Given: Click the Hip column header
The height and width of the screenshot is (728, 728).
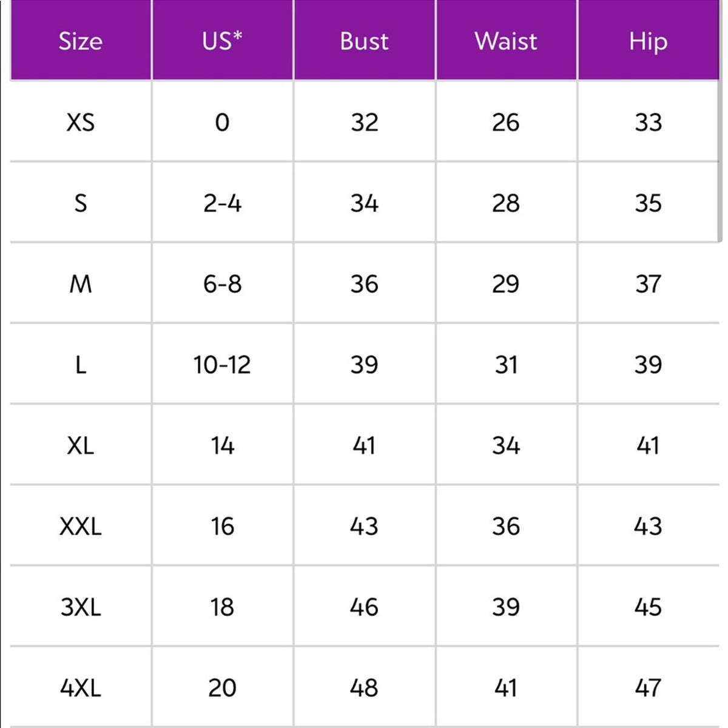Looking at the screenshot, I should [648, 41].
